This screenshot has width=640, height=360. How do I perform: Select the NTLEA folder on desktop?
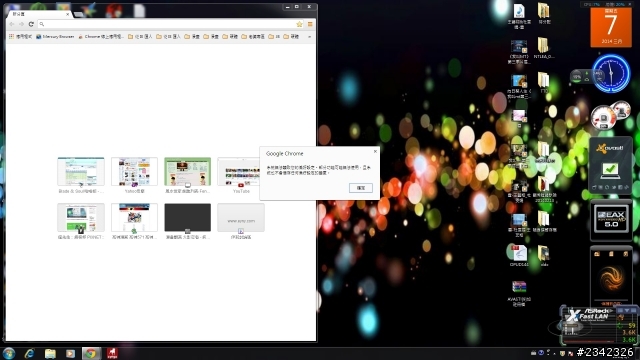(543, 48)
